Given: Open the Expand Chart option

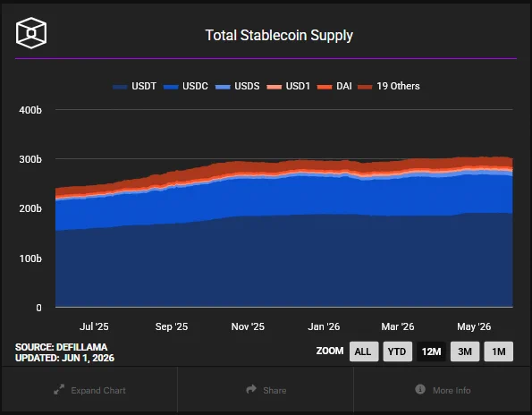Looking at the screenshot, I should click(x=89, y=390).
